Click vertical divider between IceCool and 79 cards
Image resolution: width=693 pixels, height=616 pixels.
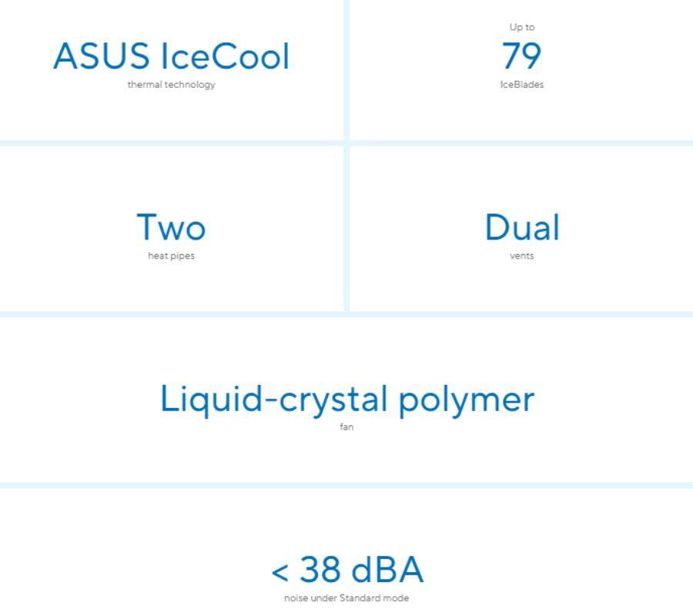coord(346,69)
